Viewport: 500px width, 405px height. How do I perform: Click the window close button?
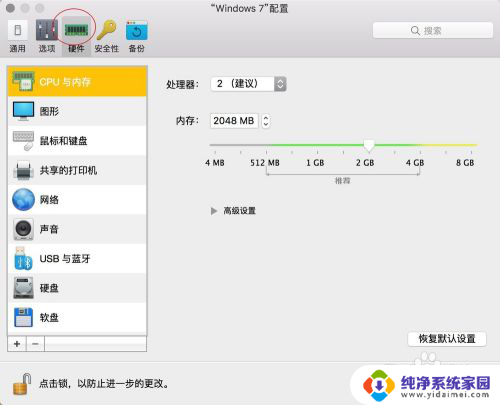coord(10,8)
